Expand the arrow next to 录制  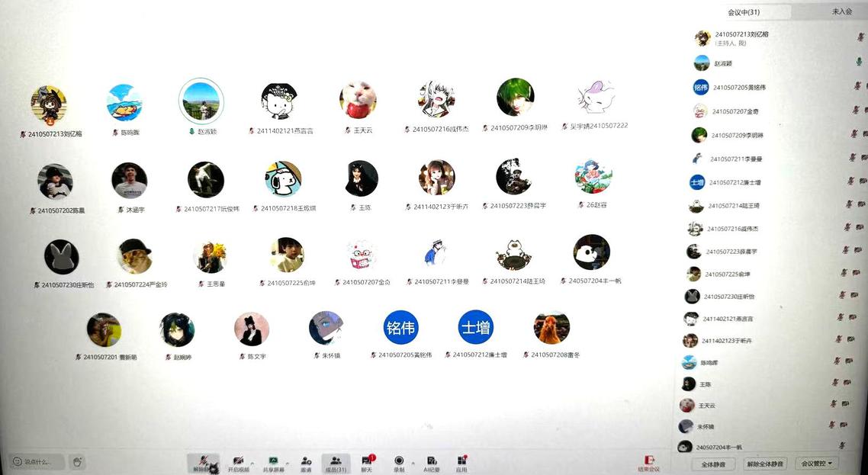413,462
